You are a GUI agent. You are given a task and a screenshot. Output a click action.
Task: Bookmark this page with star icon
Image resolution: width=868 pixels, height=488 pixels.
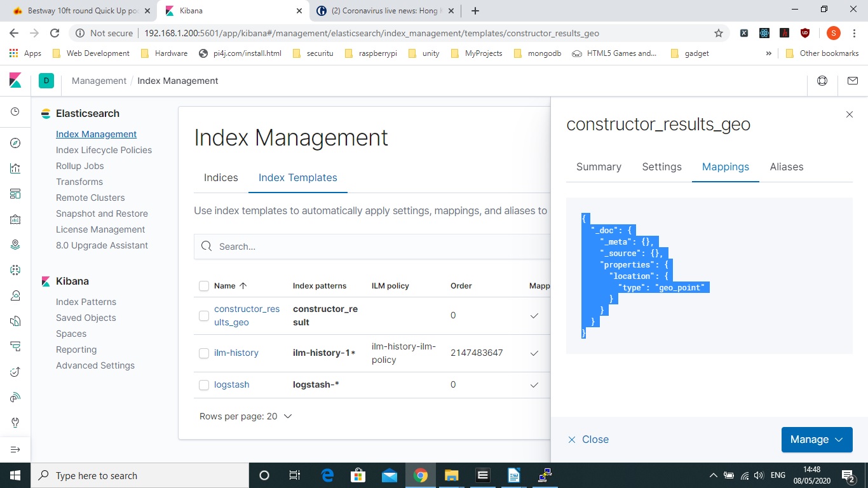[x=719, y=33]
